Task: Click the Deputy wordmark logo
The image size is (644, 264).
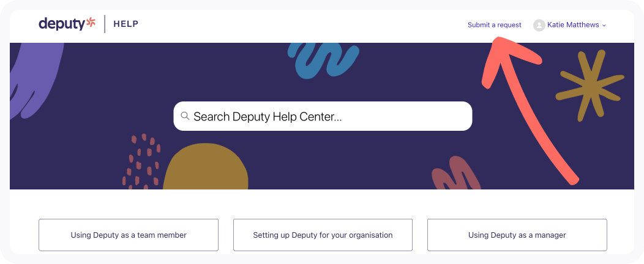Action: pyautogui.click(x=62, y=24)
